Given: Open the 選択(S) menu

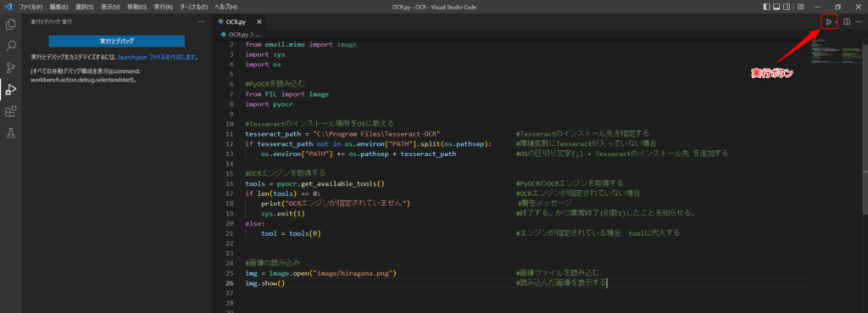Looking at the screenshot, I should pyautogui.click(x=85, y=7).
